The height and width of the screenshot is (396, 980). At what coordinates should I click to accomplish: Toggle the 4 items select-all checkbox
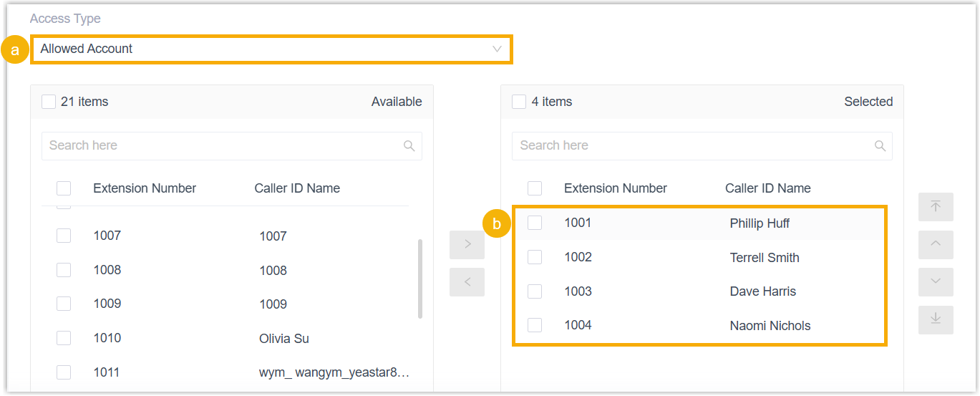pos(519,102)
